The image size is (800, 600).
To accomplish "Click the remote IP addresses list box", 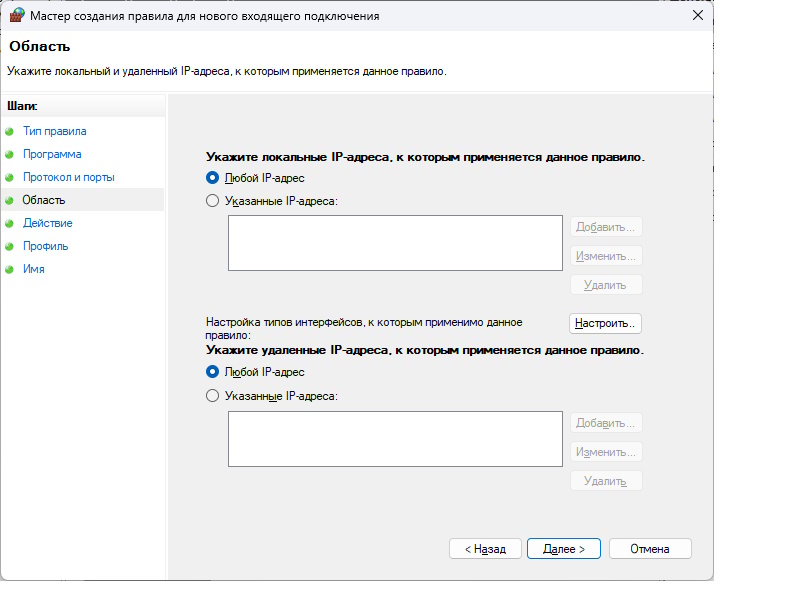I will tap(395, 439).
